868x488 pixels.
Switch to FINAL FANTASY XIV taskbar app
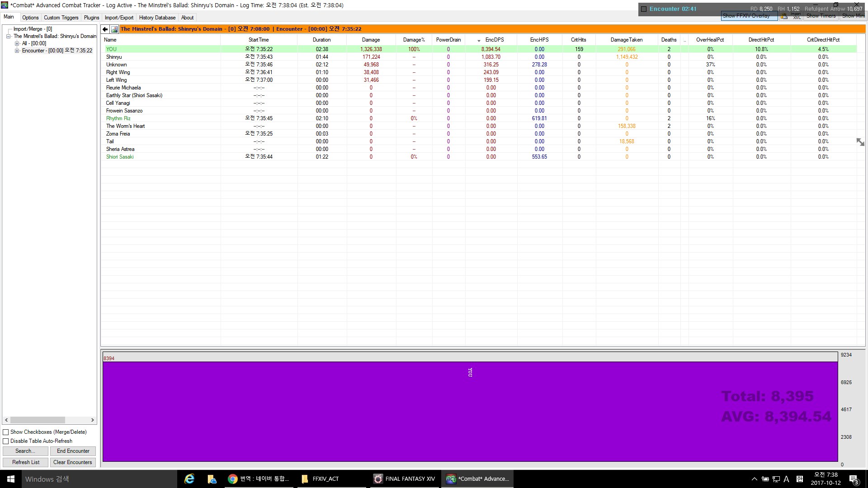coord(405,479)
